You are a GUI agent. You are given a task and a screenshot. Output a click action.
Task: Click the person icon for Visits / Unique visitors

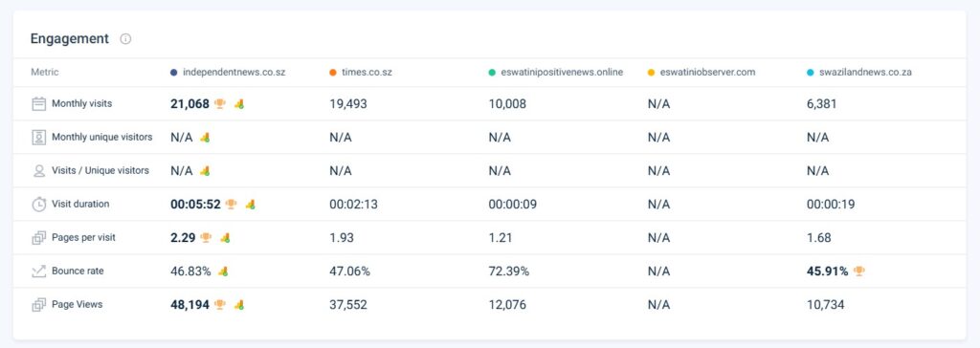pos(38,170)
